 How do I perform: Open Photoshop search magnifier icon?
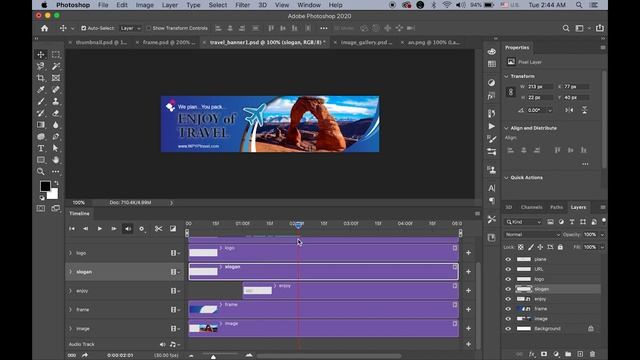[566, 28]
